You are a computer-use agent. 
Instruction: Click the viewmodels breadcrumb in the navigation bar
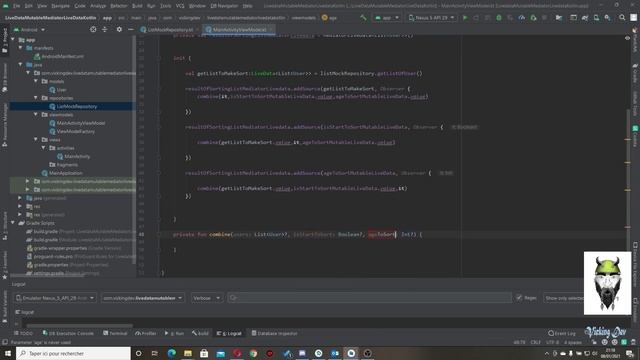coord(303,18)
